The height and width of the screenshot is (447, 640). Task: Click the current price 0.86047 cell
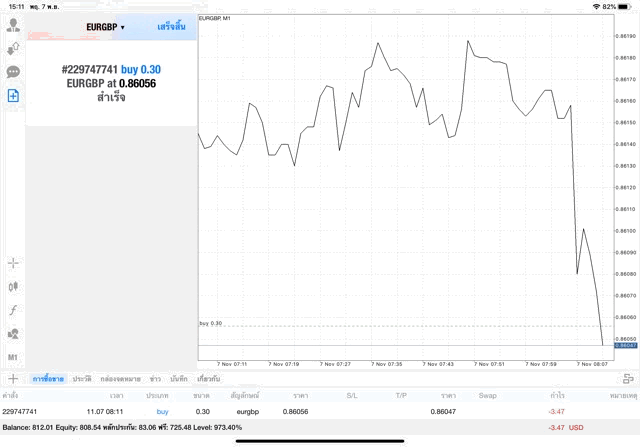[x=443, y=411]
